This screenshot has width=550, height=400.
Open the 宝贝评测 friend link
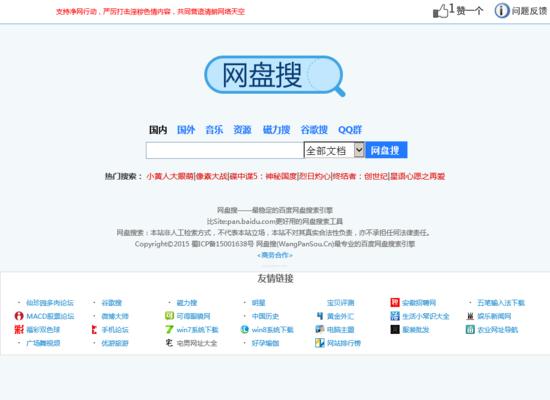click(341, 303)
